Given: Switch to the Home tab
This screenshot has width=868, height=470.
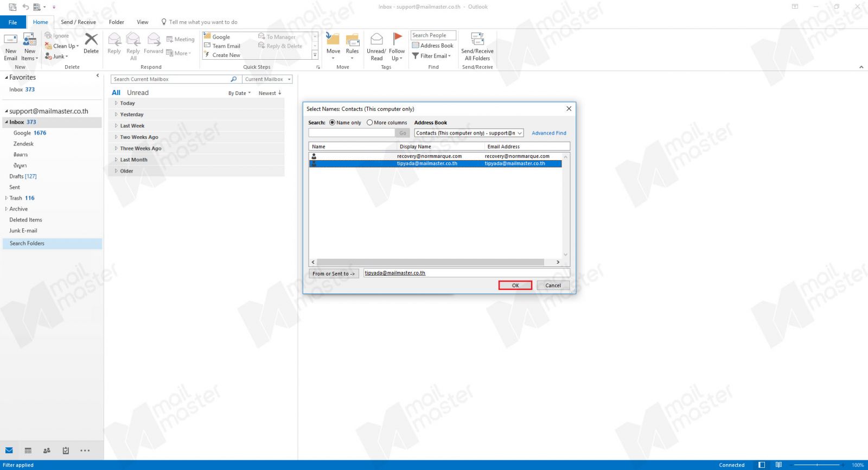Looking at the screenshot, I should 40,22.
